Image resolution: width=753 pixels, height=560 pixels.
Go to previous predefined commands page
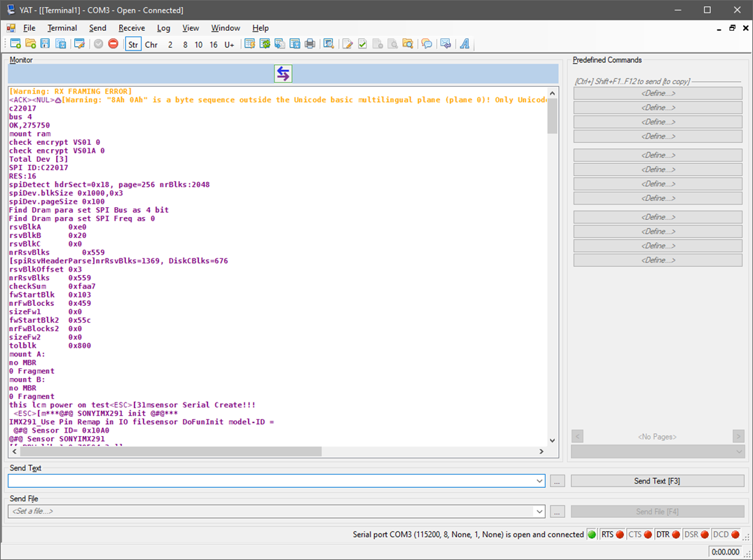[x=578, y=437]
